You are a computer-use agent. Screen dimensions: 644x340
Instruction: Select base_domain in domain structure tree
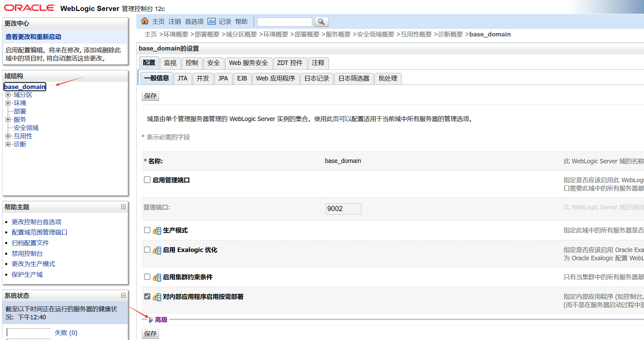tap(25, 87)
